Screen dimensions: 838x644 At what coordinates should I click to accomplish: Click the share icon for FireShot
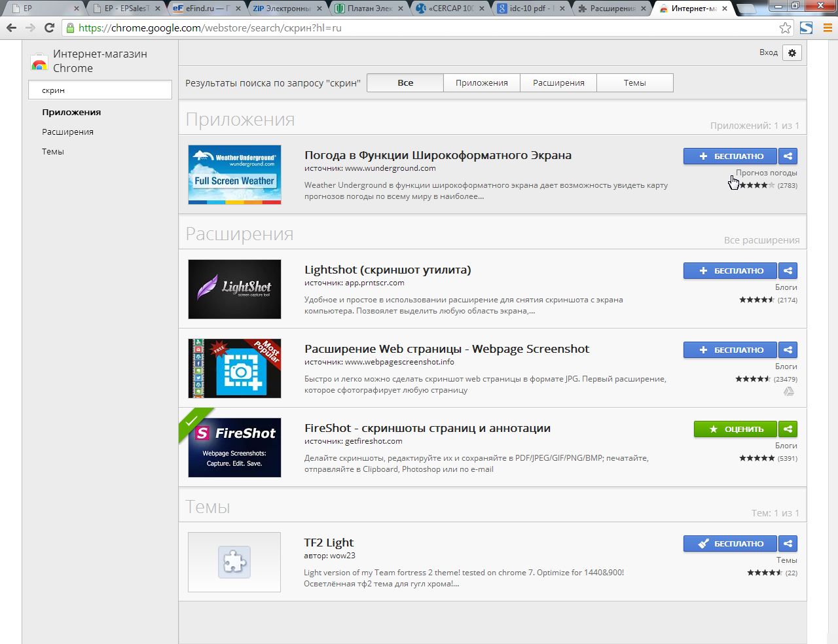click(x=788, y=429)
